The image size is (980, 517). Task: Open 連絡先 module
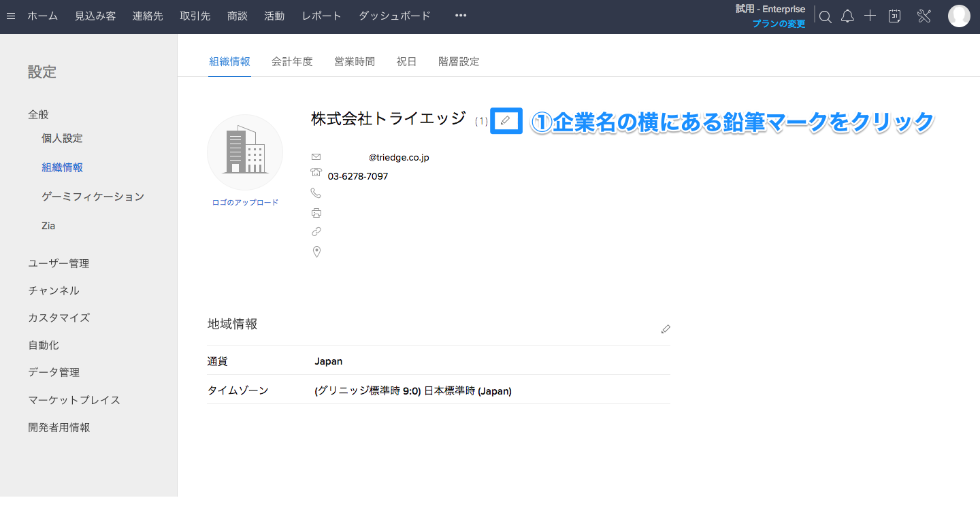coord(148,16)
